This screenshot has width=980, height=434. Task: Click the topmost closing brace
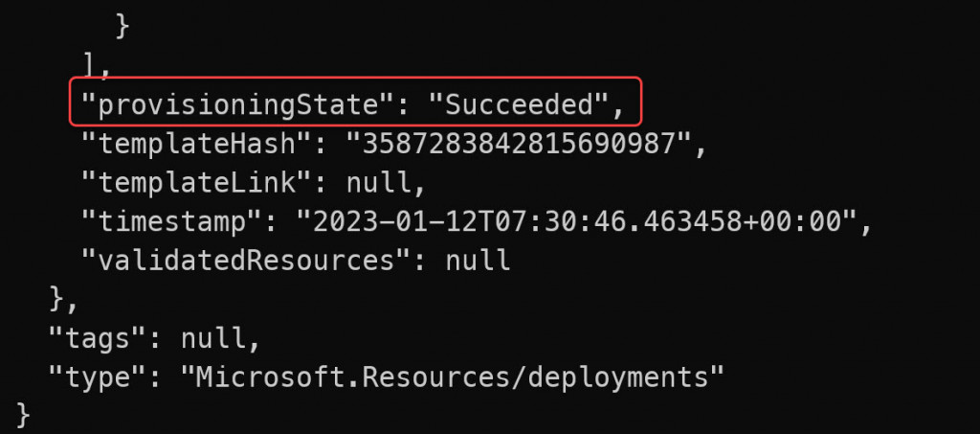point(122,26)
